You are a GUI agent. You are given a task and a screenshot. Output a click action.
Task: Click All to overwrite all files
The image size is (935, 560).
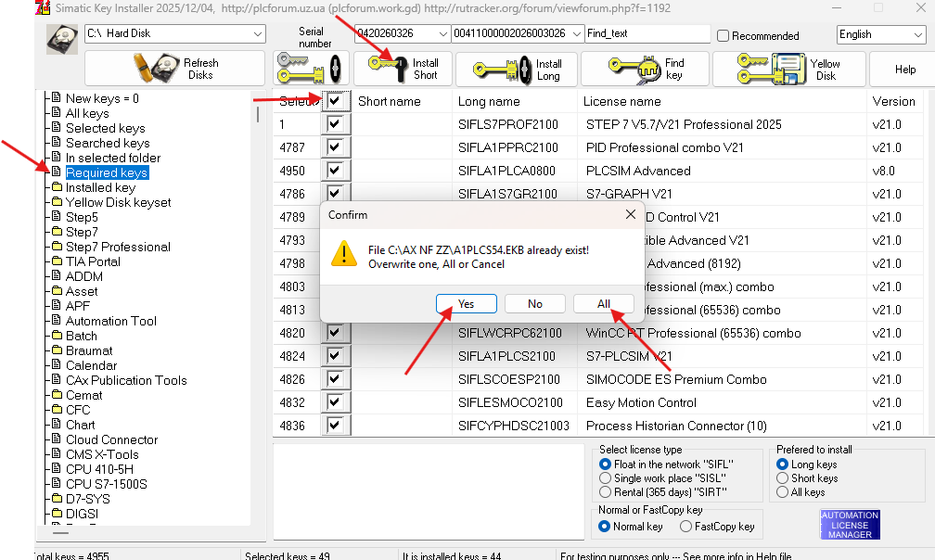[x=603, y=304]
